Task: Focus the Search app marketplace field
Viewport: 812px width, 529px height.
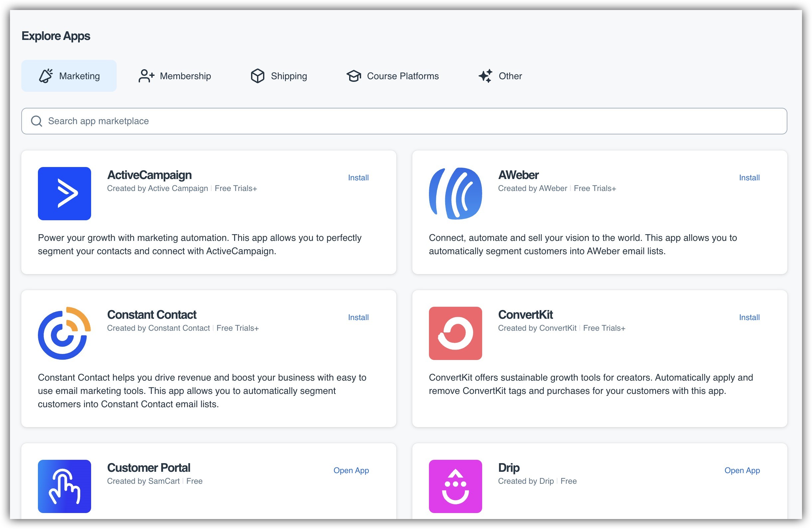Action: (409, 121)
